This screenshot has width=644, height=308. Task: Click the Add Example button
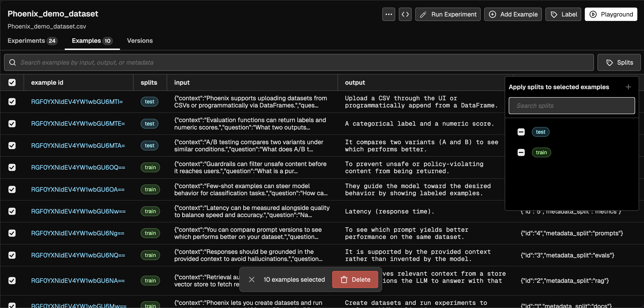click(x=513, y=14)
